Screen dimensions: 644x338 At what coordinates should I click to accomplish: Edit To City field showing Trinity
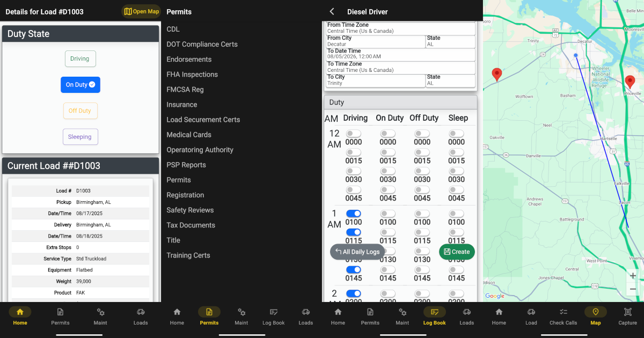[x=376, y=80]
